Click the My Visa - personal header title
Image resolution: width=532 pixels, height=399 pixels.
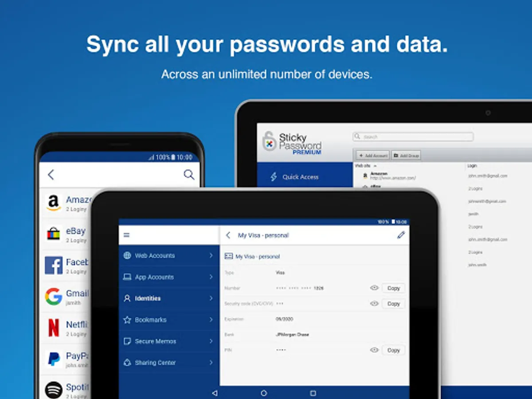tap(263, 235)
